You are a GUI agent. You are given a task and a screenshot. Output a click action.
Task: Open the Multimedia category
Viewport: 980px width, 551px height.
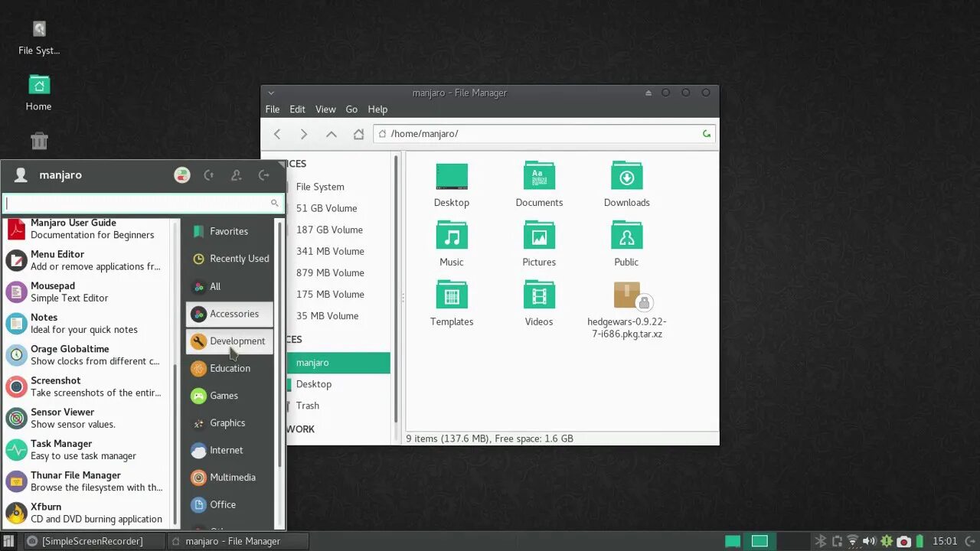230,478
